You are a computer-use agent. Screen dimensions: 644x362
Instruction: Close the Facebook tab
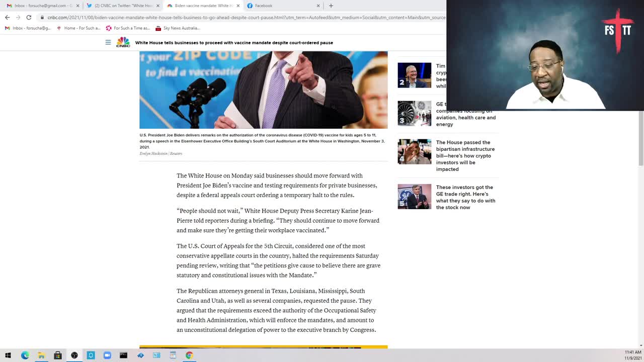click(x=318, y=6)
